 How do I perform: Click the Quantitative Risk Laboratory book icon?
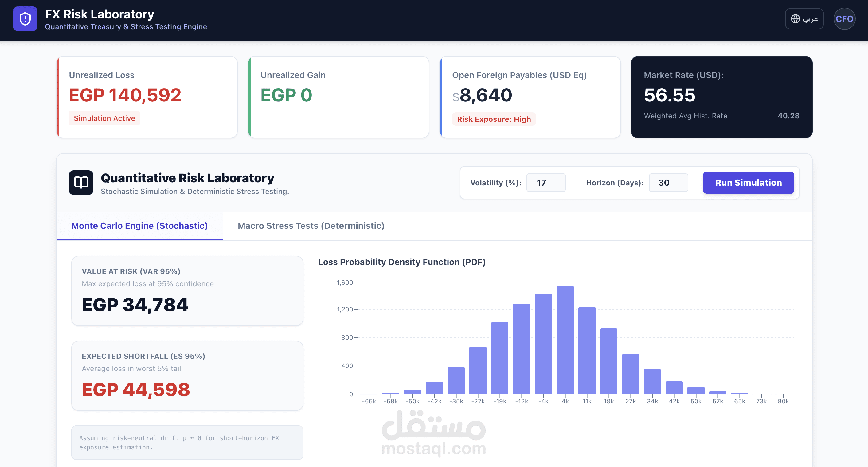(x=81, y=182)
